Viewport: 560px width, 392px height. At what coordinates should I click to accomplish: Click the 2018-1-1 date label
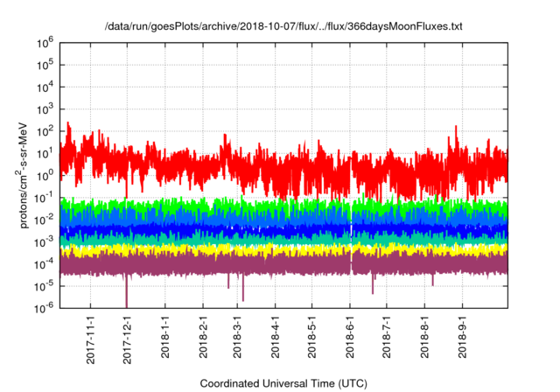[165, 338]
